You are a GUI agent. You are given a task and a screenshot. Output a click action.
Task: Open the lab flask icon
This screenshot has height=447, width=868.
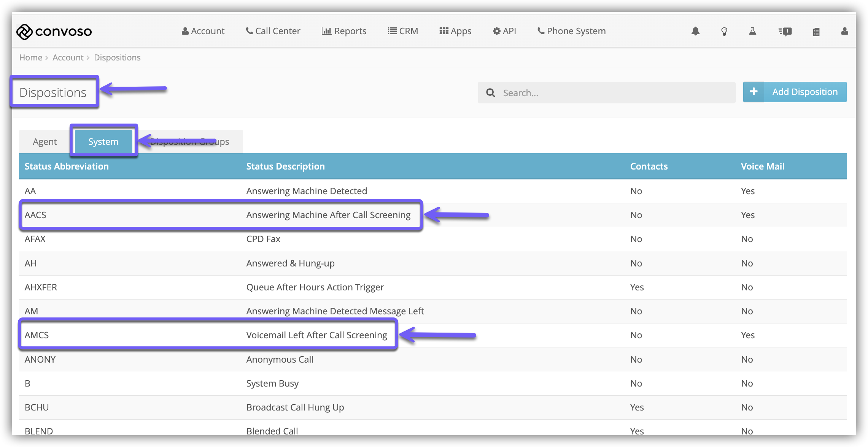click(x=752, y=31)
